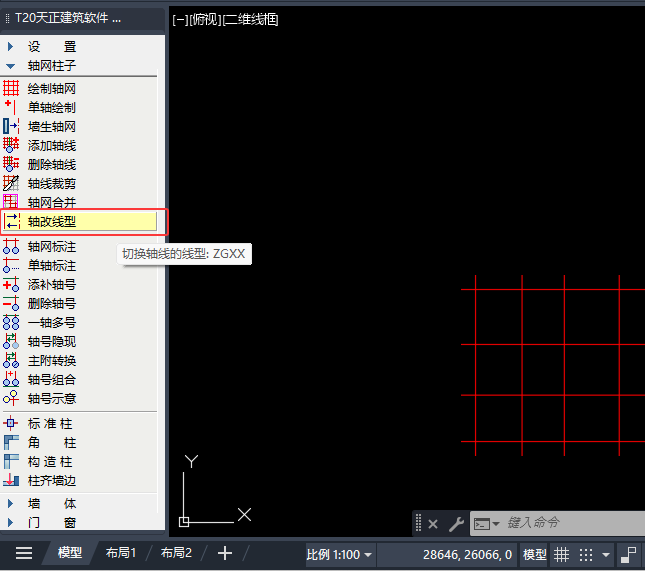645x571 pixels.
Task: Open the [俯视] view controls menu
Action: 205,19
